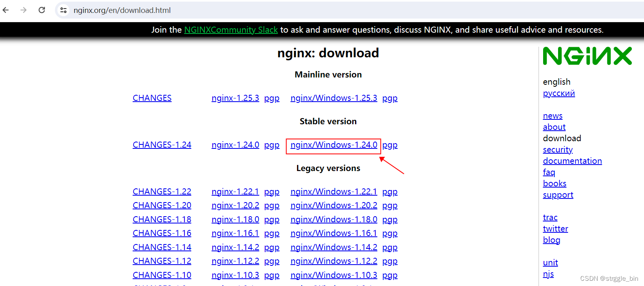644x286 pixels.
Task: Open pgp signature for nginx-1.12.2
Action: tap(272, 261)
